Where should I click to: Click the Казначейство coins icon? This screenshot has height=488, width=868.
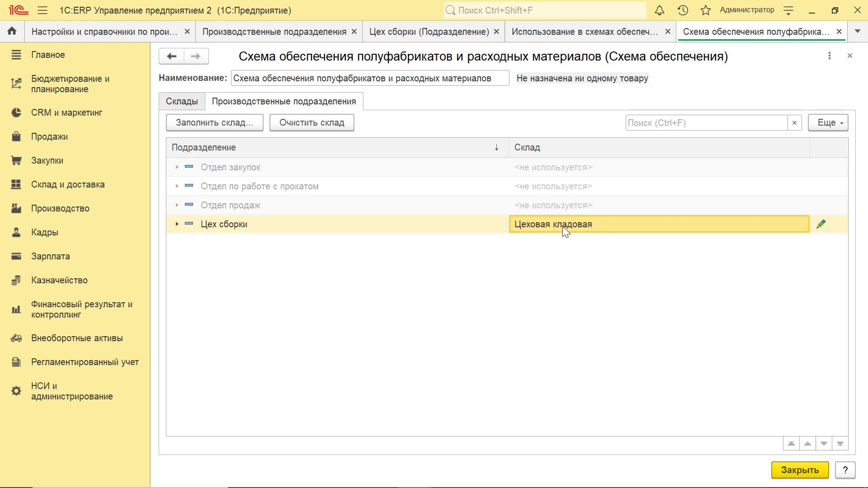click(16, 280)
